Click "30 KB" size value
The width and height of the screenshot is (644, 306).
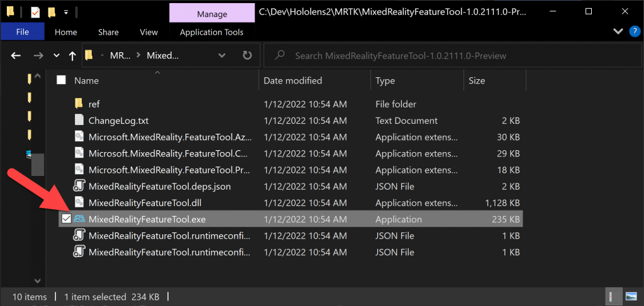point(508,137)
